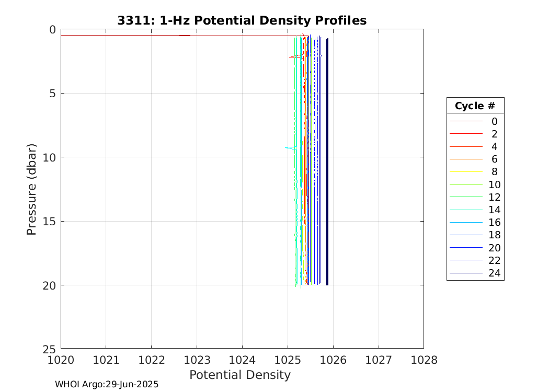Select legend entry for cycle 0
The height and width of the screenshot is (392, 549).
(x=475, y=121)
